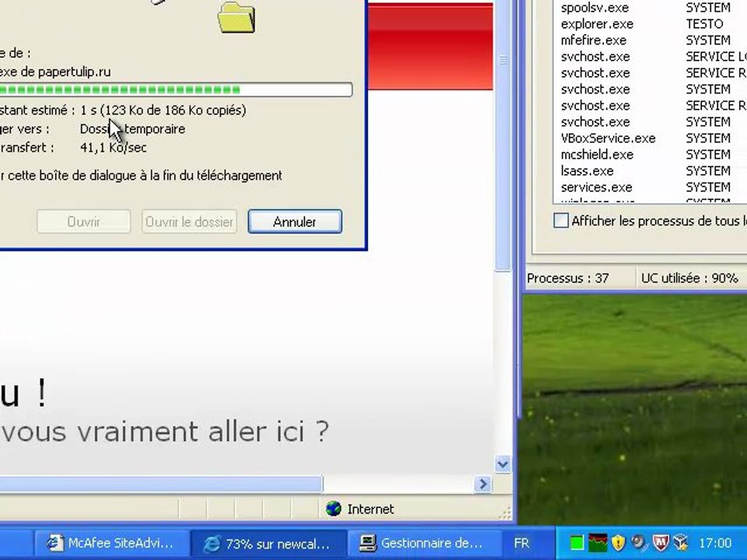Click the browser vertical scrollbar thumb
Screen dimensions: 747x560
pyautogui.click(x=502, y=135)
